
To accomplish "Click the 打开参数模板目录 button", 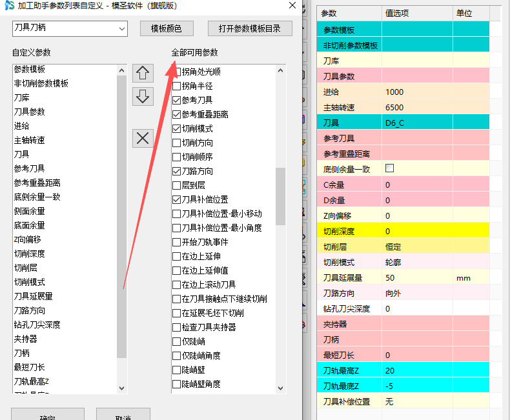I will tap(250, 28).
